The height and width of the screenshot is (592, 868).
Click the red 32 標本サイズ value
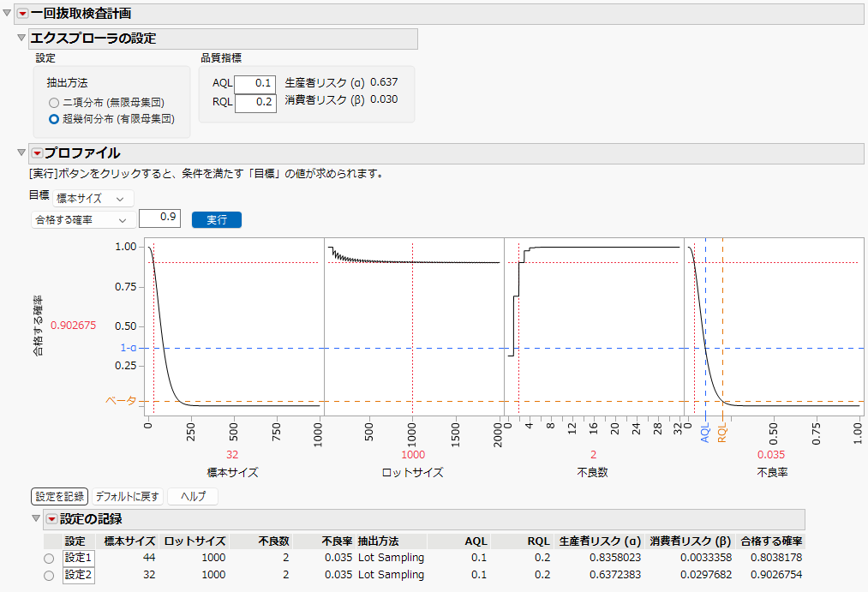click(x=232, y=455)
